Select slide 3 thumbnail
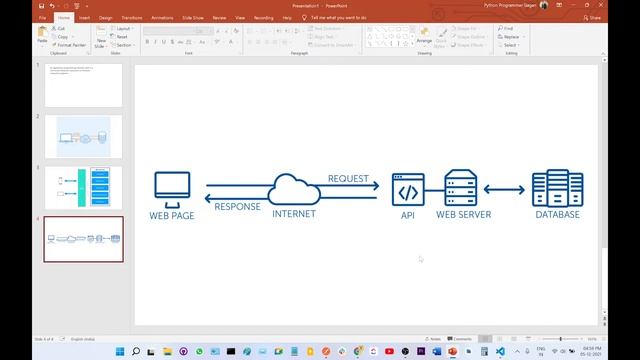The width and height of the screenshot is (640, 360). tap(83, 188)
